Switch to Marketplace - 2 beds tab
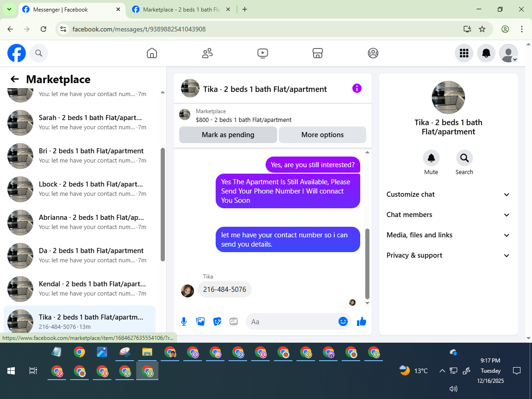 tap(181, 10)
